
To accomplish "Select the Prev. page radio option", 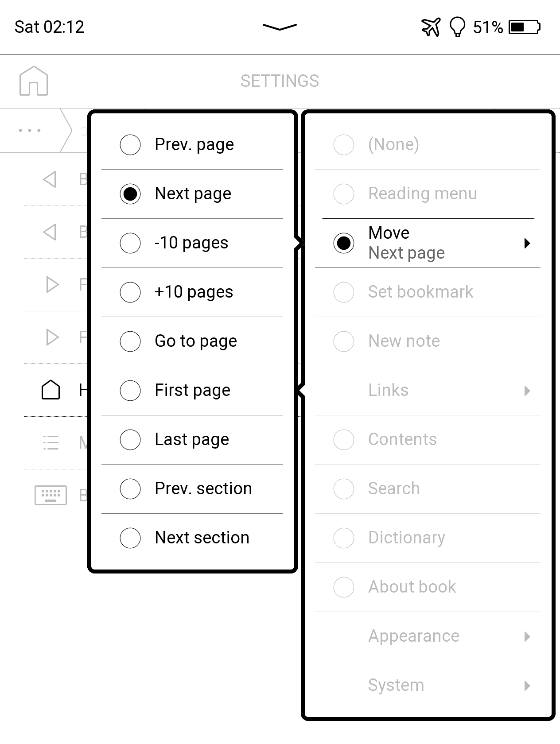I will coord(130,145).
